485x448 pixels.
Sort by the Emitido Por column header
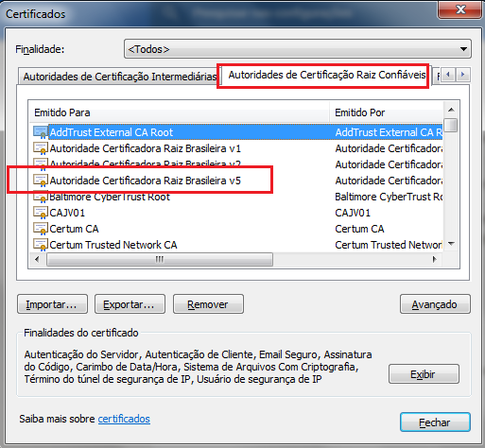tap(386, 112)
